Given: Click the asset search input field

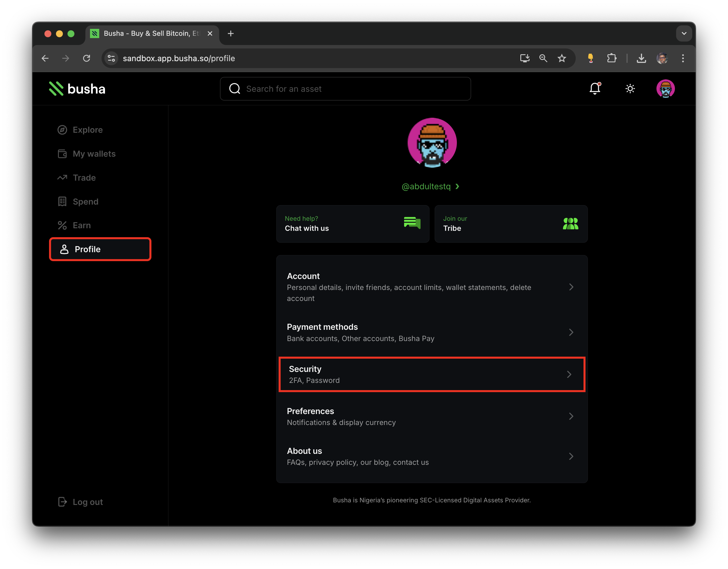Looking at the screenshot, I should (x=345, y=89).
